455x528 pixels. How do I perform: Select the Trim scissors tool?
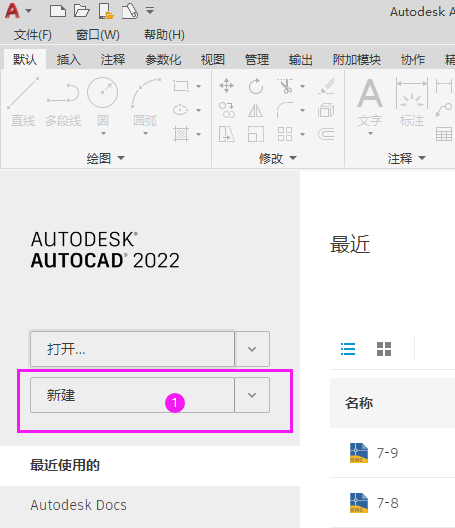point(286,86)
